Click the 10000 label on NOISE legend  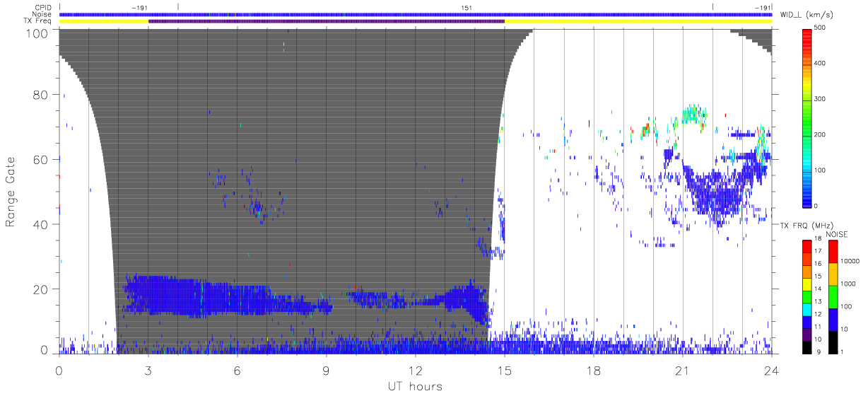click(x=851, y=261)
